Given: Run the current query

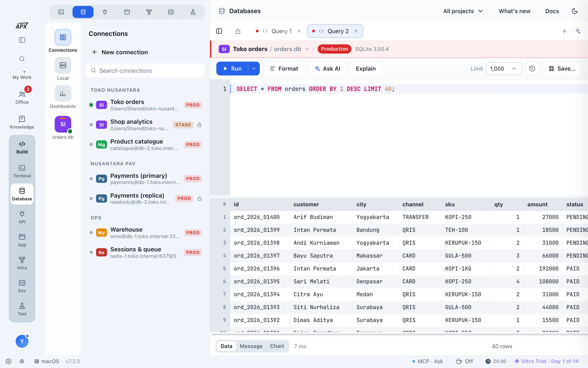Looking at the screenshot, I should [x=232, y=69].
